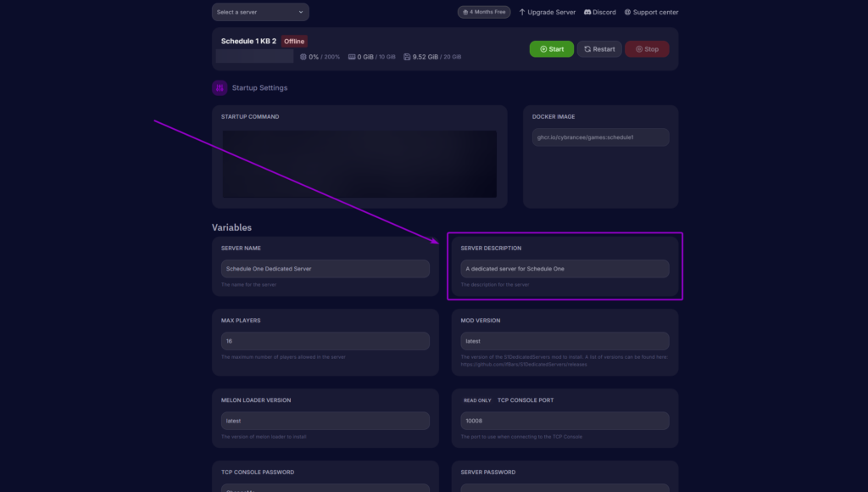Viewport: 868px width, 492px height.
Task: Click the Server Description input field
Action: [565, 269]
